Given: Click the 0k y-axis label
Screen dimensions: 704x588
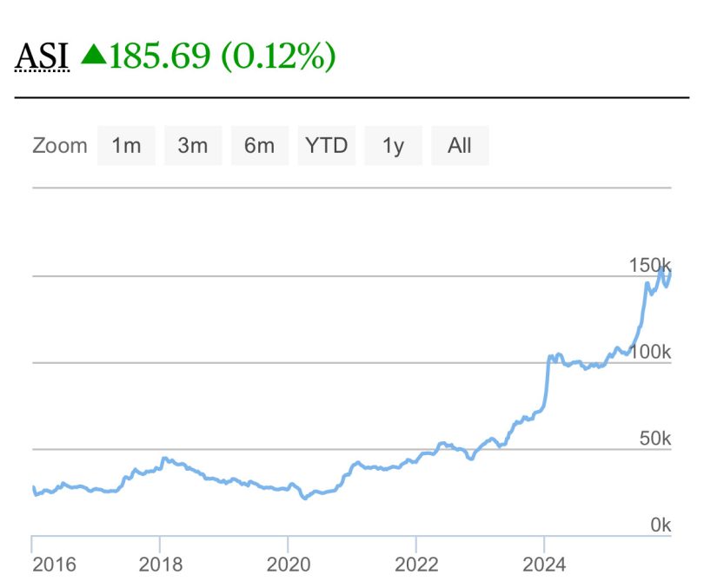Looking at the screenshot, I should (x=659, y=525).
